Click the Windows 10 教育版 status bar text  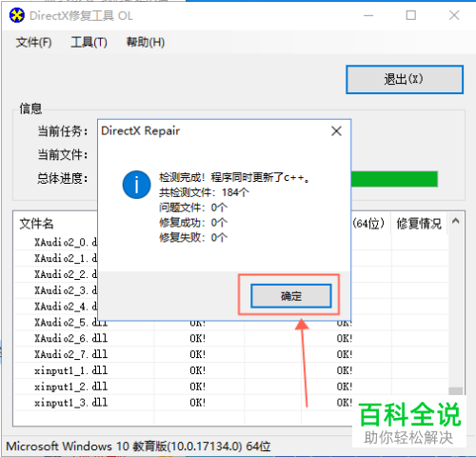[138, 447]
